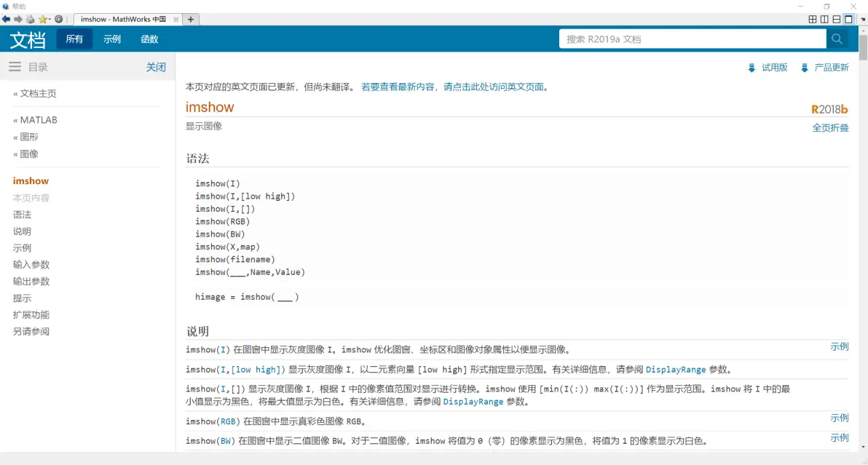Jump to 提示 section from sidebar
Viewport: 868px width, 465px height.
[22, 298]
